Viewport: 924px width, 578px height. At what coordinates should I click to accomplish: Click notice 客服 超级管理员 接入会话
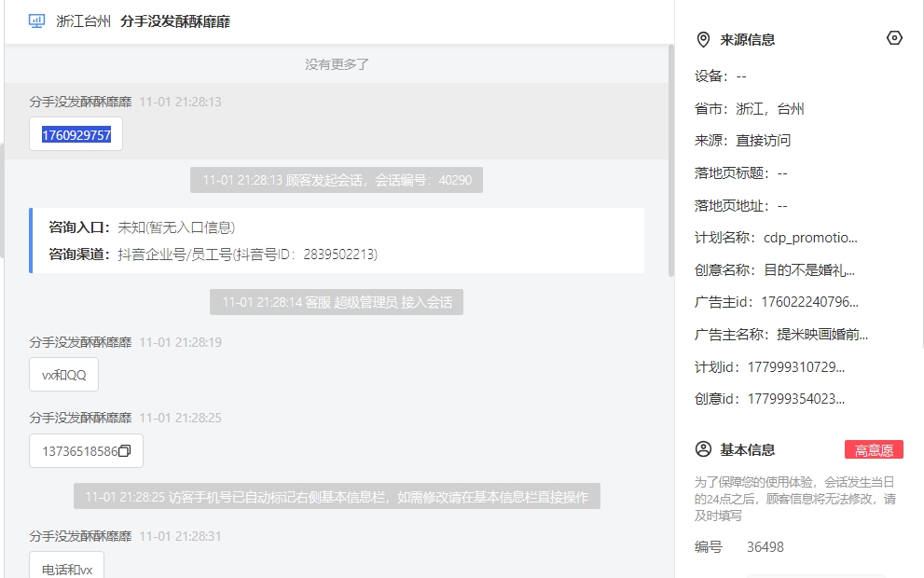(337, 302)
